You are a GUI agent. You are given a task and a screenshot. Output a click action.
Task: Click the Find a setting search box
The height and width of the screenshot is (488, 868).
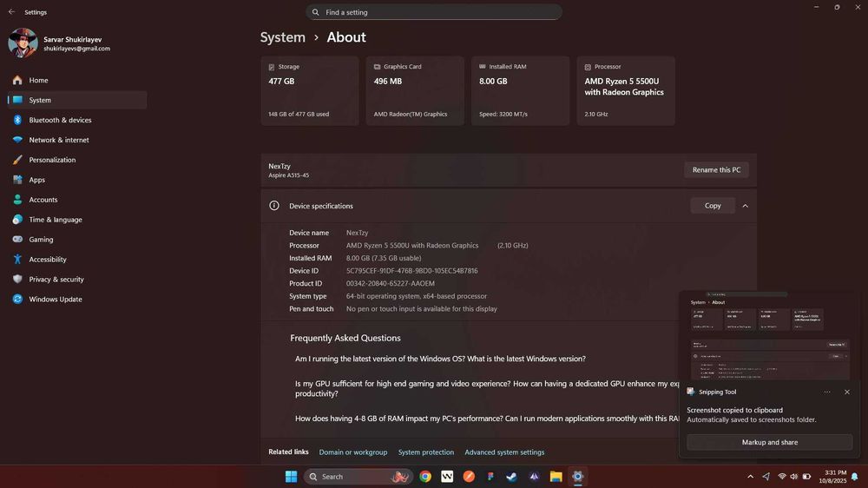433,12
